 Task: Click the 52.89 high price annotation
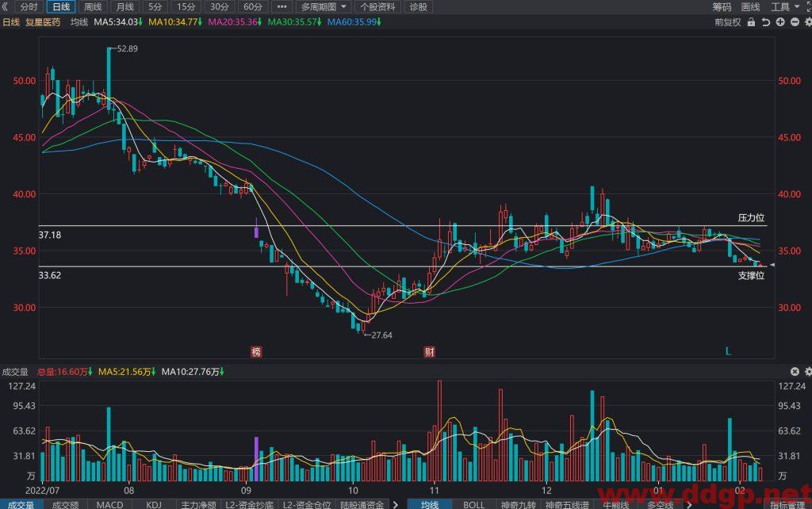click(x=127, y=48)
